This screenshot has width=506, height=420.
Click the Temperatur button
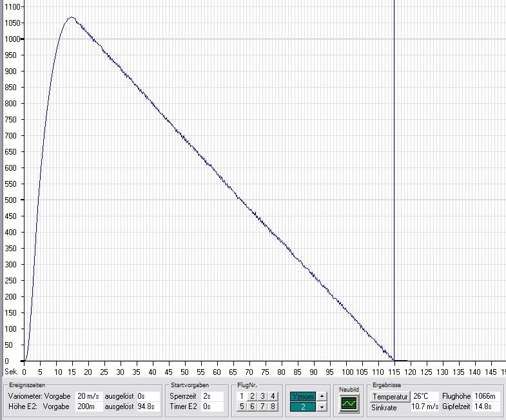[390, 396]
